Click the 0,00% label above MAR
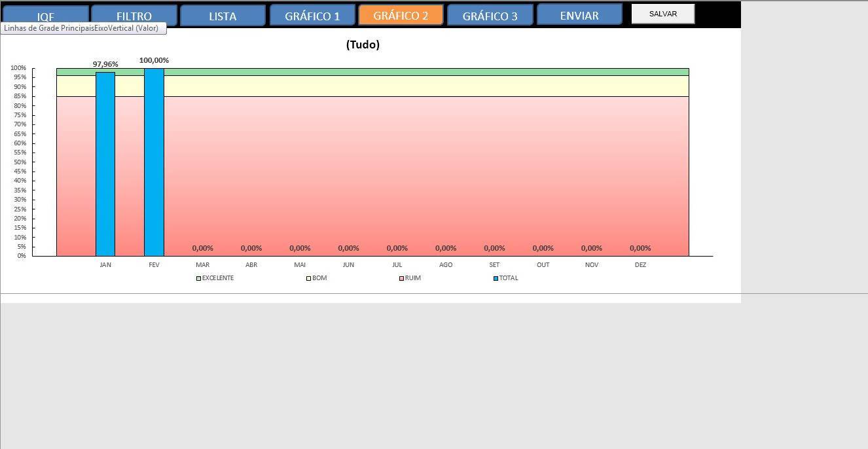The height and width of the screenshot is (449, 868). [202, 248]
